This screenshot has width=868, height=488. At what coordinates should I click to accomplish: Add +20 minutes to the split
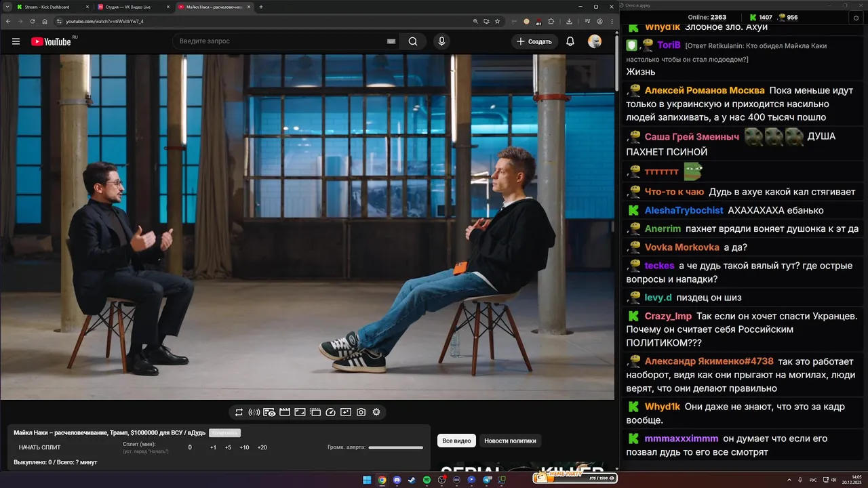(262, 447)
